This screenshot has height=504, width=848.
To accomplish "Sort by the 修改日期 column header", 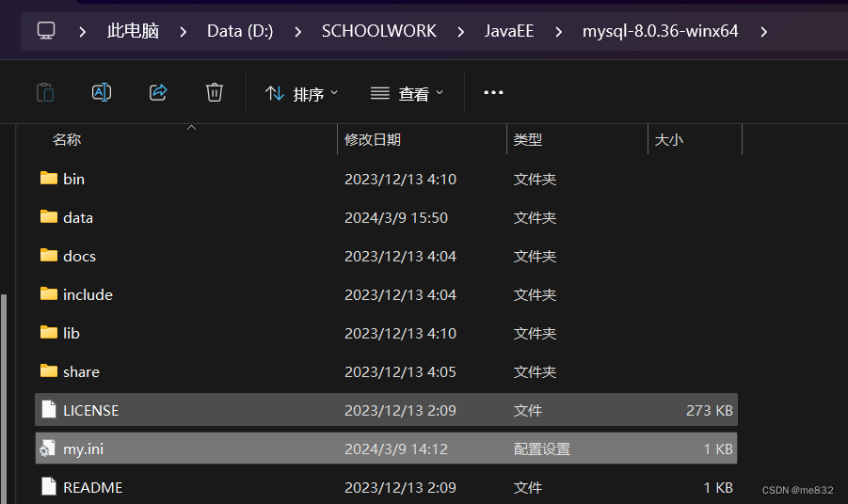I will pos(373,140).
